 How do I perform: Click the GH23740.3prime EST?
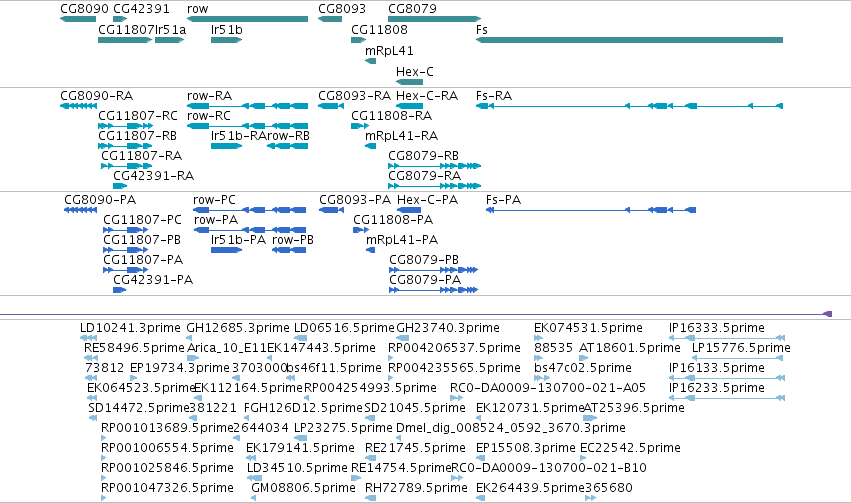pyautogui.click(x=402, y=338)
